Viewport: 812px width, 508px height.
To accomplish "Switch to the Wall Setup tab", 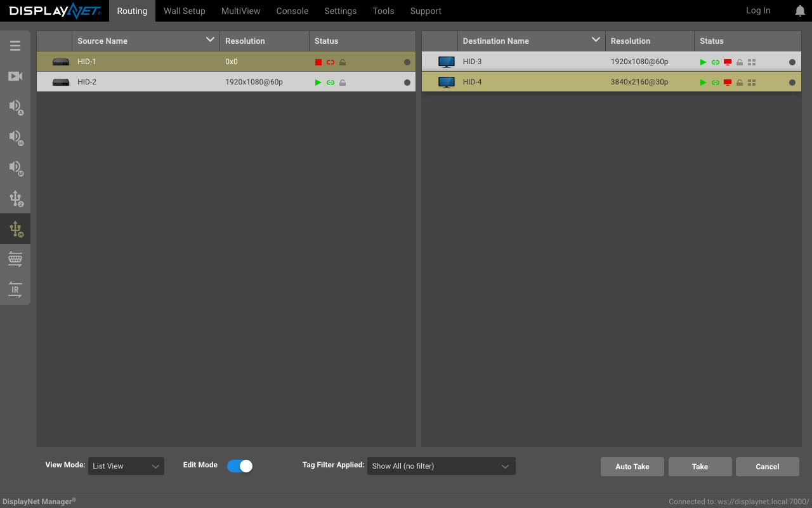I will 185,11.
